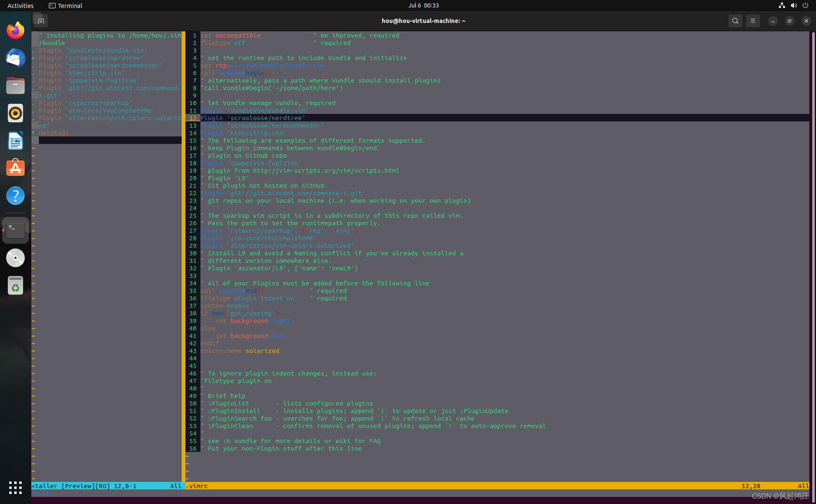Image resolution: width=816 pixels, height=504 pixels.
Task: Open the power menu icon
Action: click(805, 5)
